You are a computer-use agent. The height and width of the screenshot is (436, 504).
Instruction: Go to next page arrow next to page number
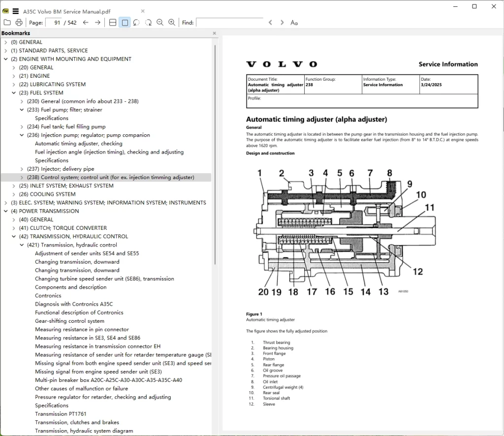[x=98, y=23]
